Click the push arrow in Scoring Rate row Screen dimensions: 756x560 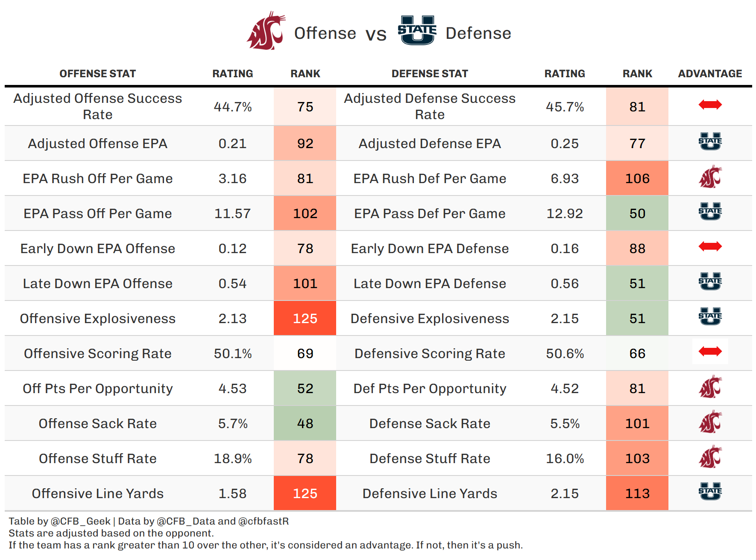pos(710,351)
